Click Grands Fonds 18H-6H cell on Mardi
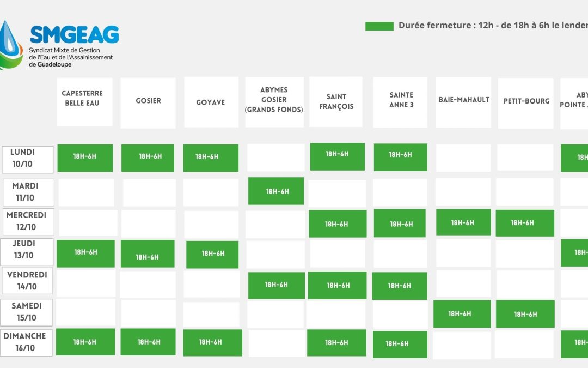The height and width of the screenshot is (368, 588). coord(276,191)
